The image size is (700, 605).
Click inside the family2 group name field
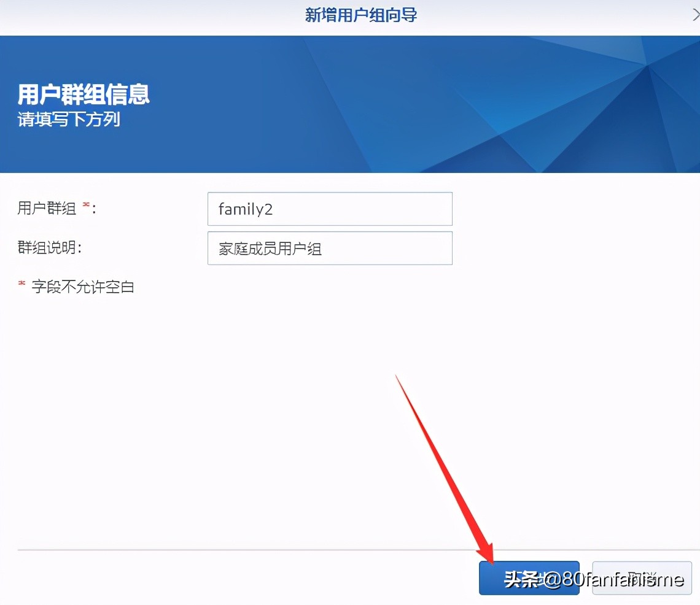coord(330,209)
